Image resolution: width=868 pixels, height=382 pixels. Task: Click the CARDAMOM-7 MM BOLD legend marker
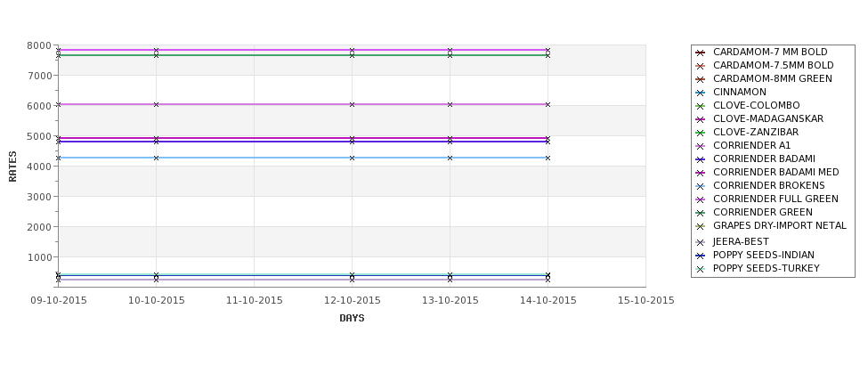700,53
